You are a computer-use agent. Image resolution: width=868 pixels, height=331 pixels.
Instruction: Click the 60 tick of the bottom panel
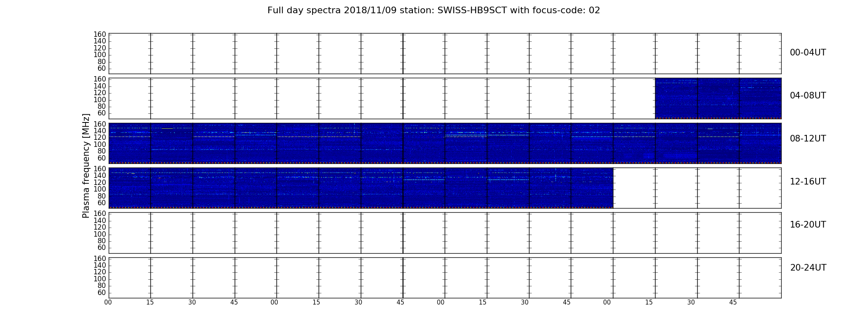[101, 293]
